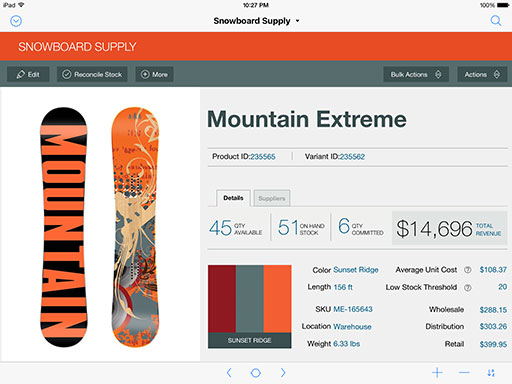Viewport: 512px width, 384px height.
Task: Open the sort records icon
Action: (x=491, y=373)
